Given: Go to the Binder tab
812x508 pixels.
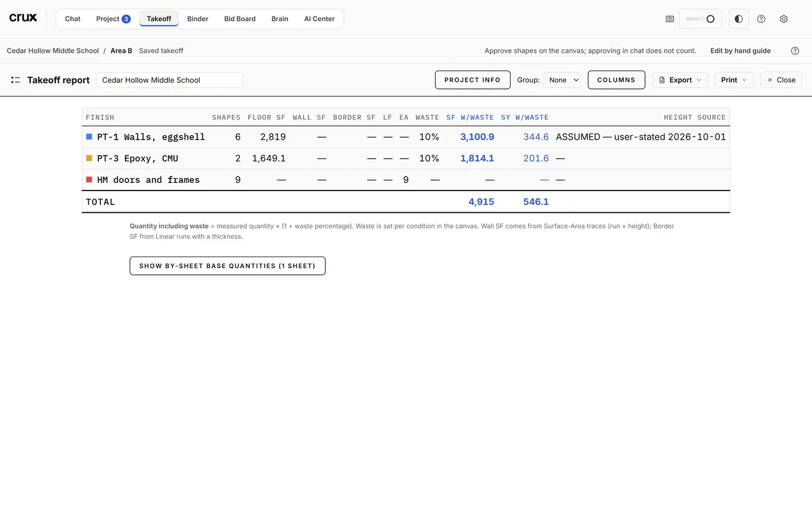Looking at the screenshot, I should tap(198, 19).
